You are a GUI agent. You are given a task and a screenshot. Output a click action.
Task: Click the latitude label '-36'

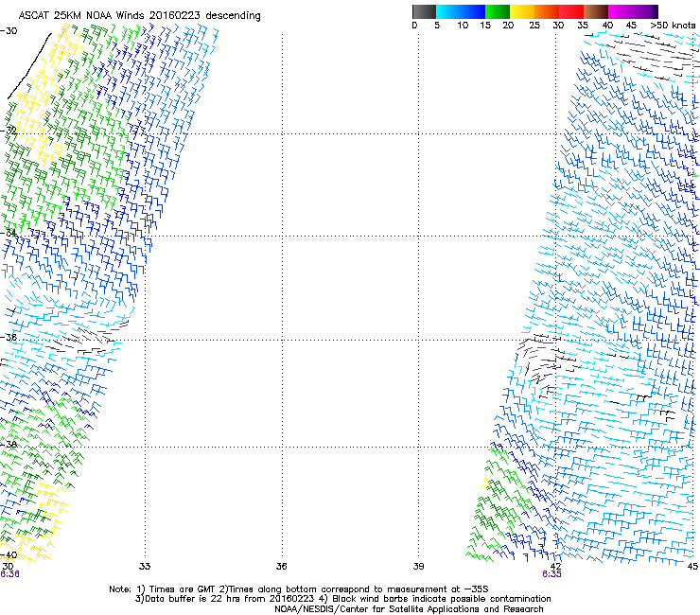9,337
